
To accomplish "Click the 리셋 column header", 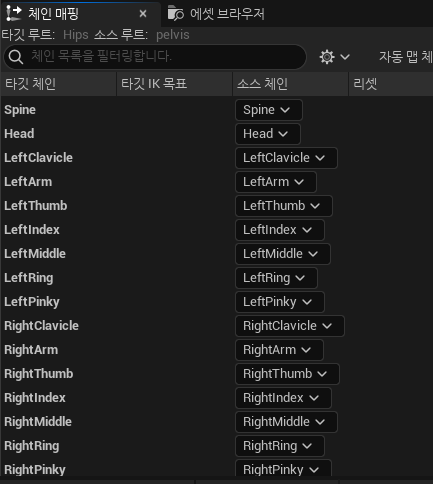I will (x=391, y=84).
